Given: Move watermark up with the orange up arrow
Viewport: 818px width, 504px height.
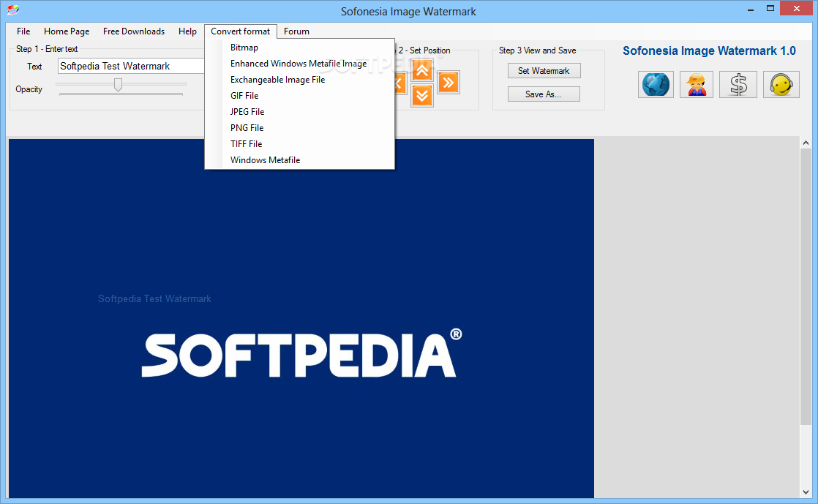Looking at the screenshot, I should click(422, 70).
